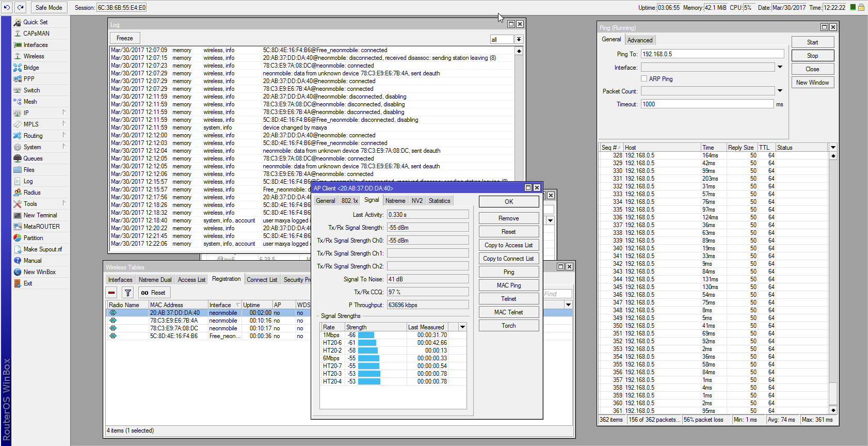Click the lock icon at top right
Image resolution: width=868 pixels, height=446 pixels.
[861, 7]
